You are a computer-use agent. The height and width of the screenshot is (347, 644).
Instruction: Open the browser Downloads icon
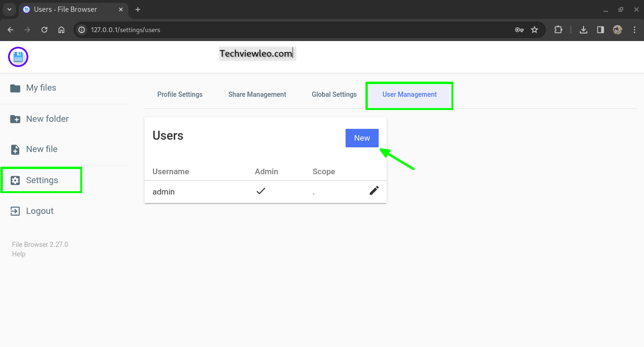pyautogui.click(x=583, y=29)
